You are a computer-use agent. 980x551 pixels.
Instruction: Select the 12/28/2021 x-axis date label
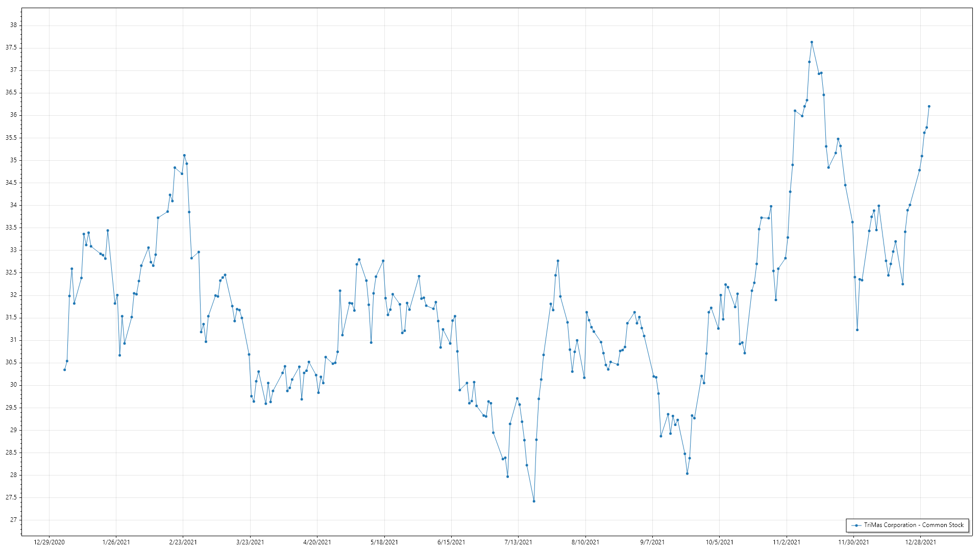tap(920, 542)
